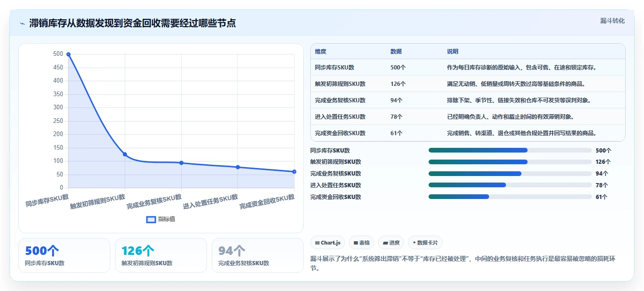
Task: Click the 500个 value in the table
Action: coord(398,68)
